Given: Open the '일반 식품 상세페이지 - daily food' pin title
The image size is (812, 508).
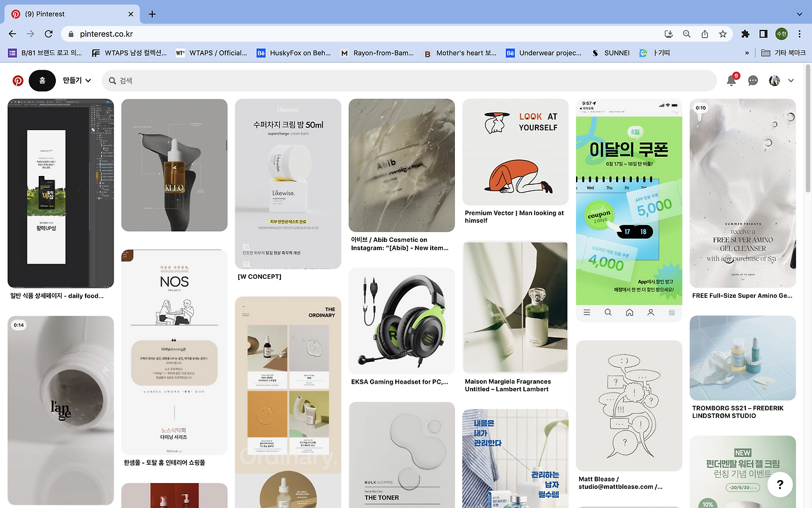Looking at the screenshot, I should click(56, 296).
